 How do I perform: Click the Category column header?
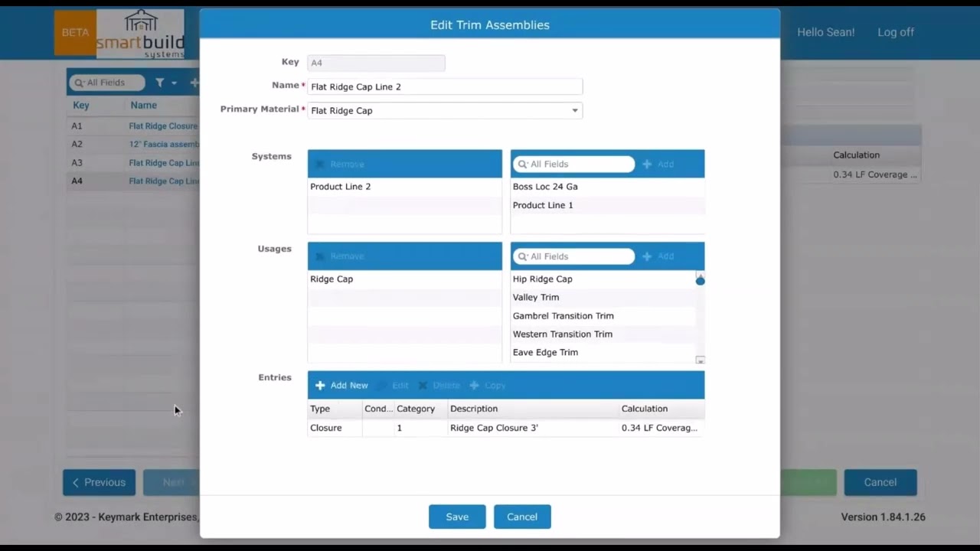pos(420,409)
